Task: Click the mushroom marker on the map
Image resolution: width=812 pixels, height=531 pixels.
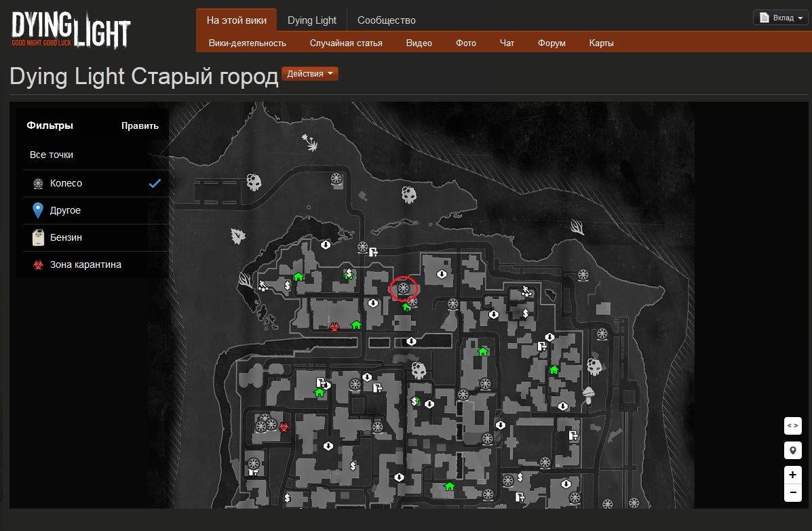Action: tap(588, 394)
